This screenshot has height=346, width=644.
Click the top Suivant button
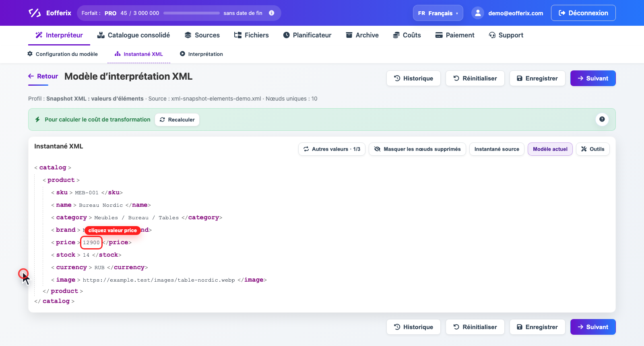[x=593, y=78]
